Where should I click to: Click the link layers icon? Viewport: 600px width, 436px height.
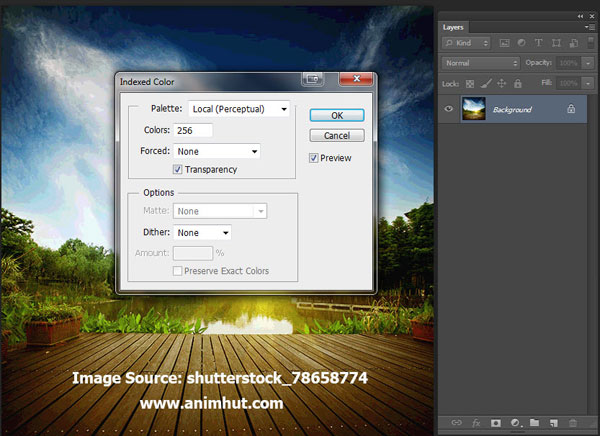(x=456, y=423)
